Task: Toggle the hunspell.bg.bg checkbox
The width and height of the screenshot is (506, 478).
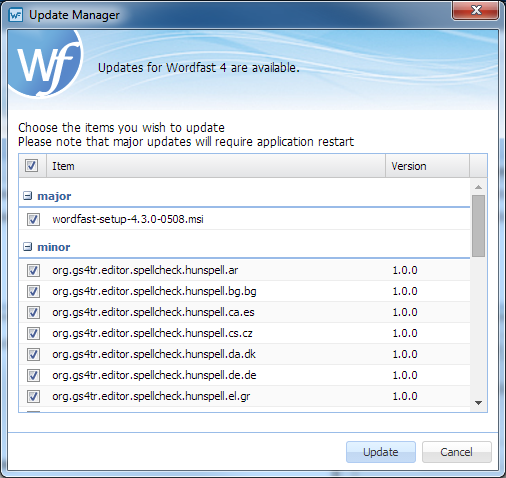Action: tap(33, 291)
